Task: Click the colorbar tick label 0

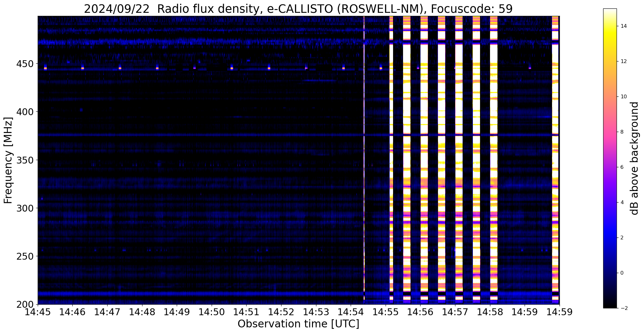Action: [622, 273]
